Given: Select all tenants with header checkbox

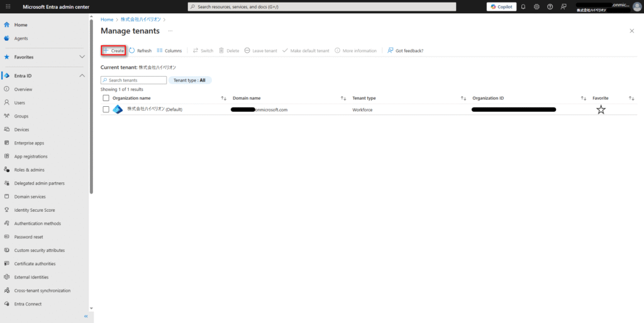Looking at the screenshot, I should tap(106, 98).
